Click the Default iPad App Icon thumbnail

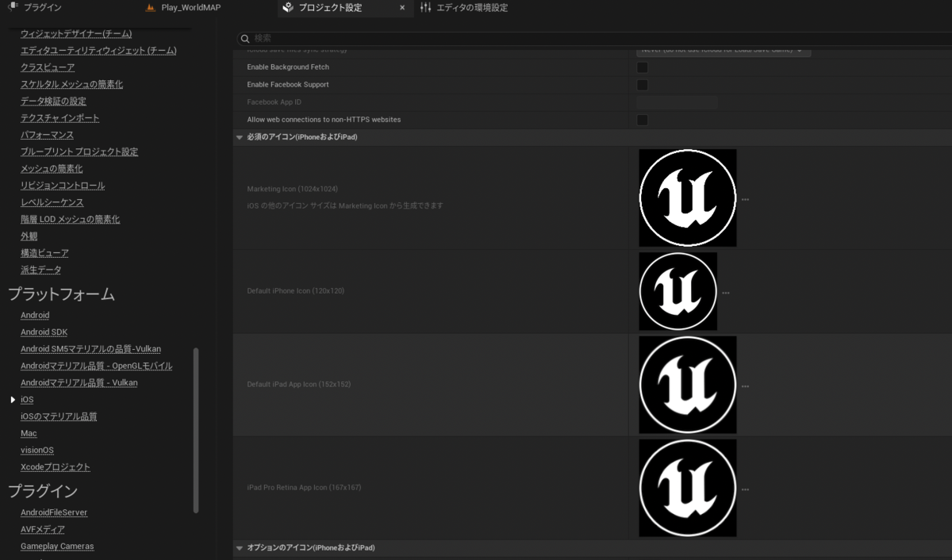point(688,385)
